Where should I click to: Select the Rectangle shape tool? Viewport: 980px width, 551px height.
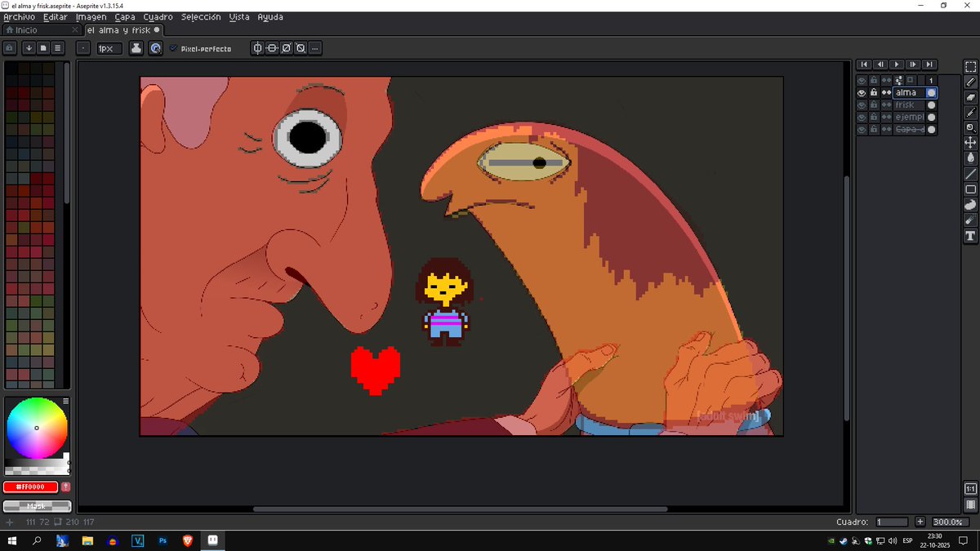(970, 189)
